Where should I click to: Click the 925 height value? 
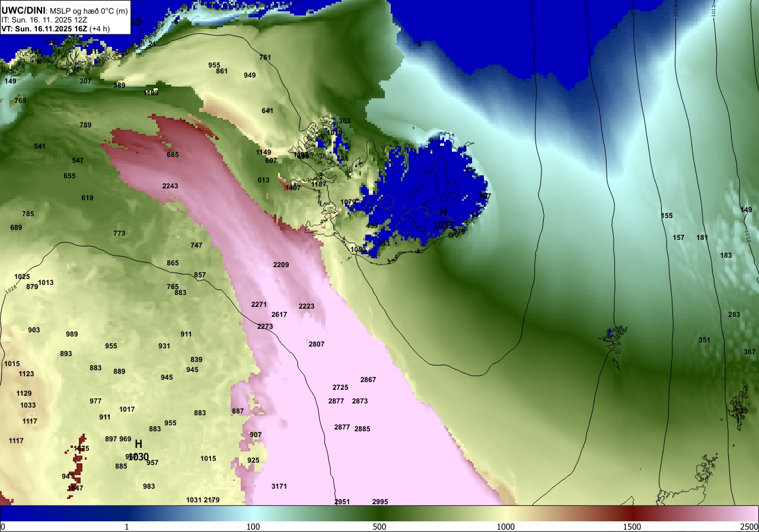point(253,460)
